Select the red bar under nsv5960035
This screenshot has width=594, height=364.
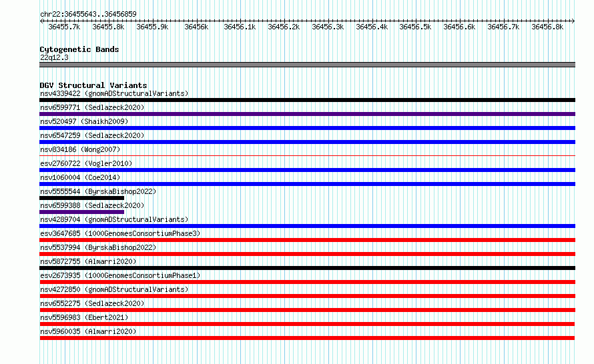click(x=307, y=338)
